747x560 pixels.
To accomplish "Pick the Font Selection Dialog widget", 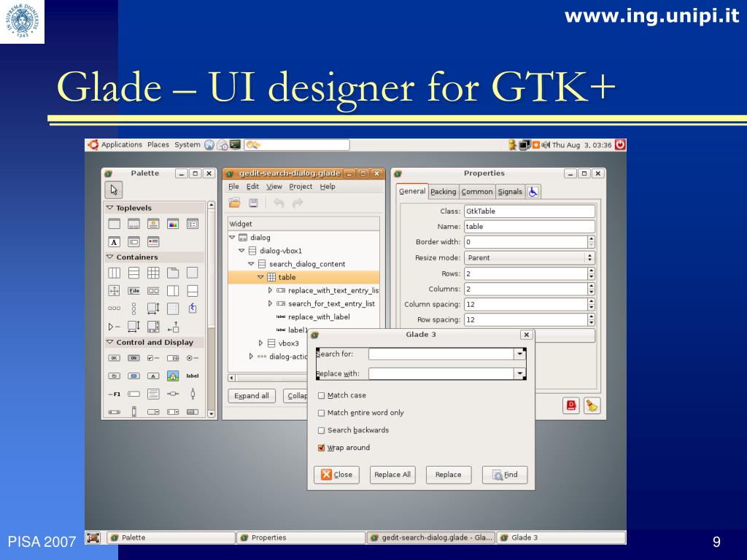I will coord(115,242).
